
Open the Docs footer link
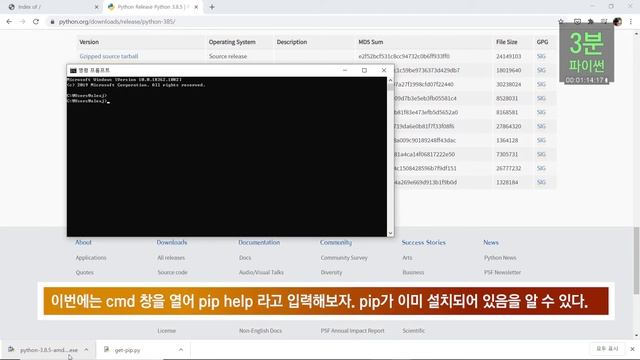245,258
